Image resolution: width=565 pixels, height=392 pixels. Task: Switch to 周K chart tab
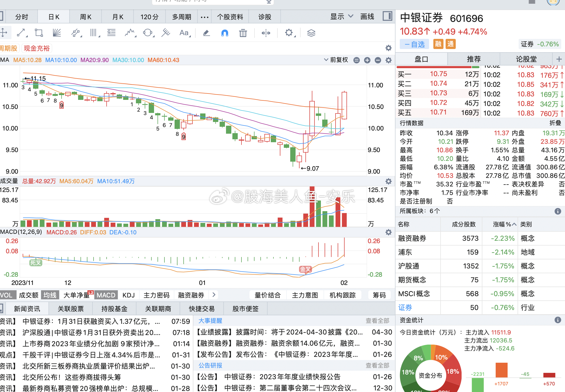pyautogui.click(x=86, y=17)
